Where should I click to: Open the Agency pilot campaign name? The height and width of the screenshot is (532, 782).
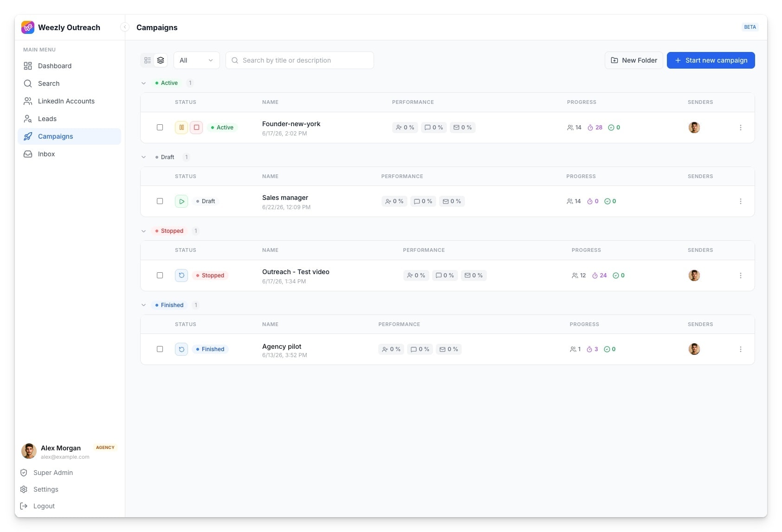(x=281, y=346)
